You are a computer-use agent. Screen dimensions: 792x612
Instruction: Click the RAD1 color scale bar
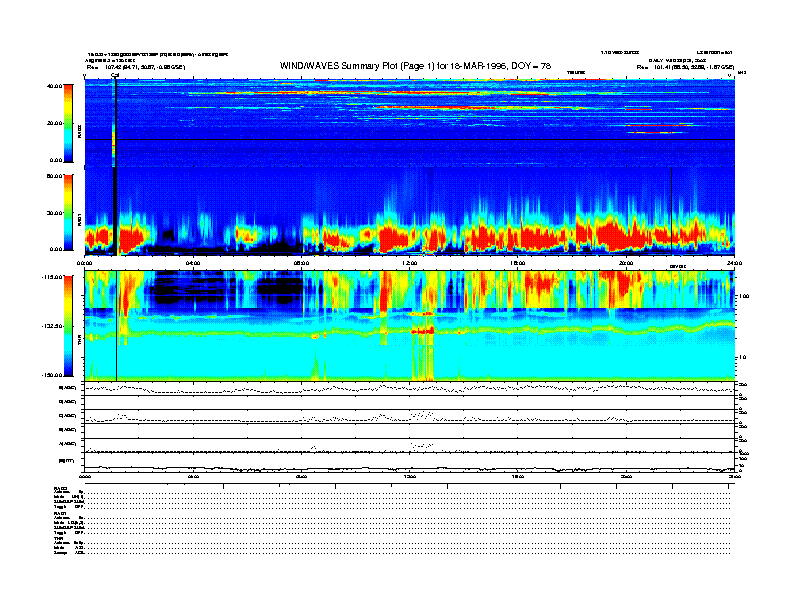point(68,213)
